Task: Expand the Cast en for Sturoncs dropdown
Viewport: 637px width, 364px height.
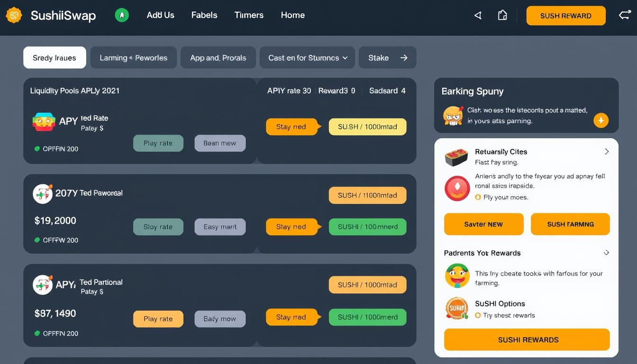Action: (307, 57)
